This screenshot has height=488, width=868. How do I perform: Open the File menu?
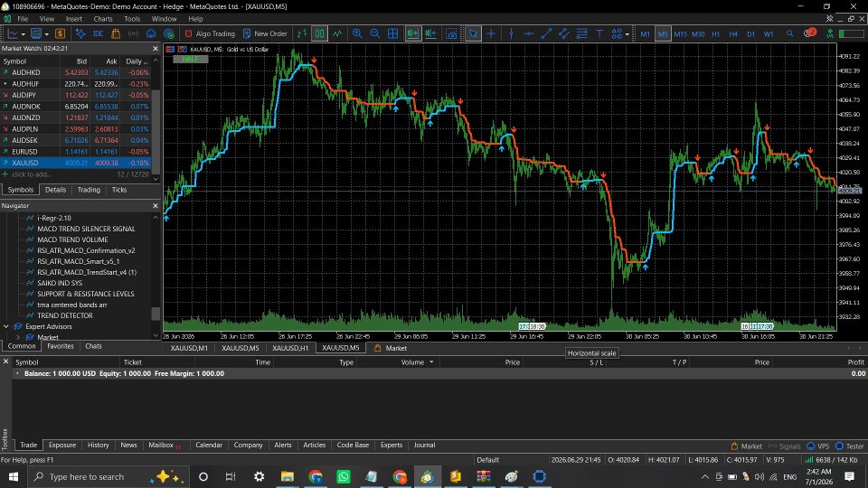(x=23, y=19)
